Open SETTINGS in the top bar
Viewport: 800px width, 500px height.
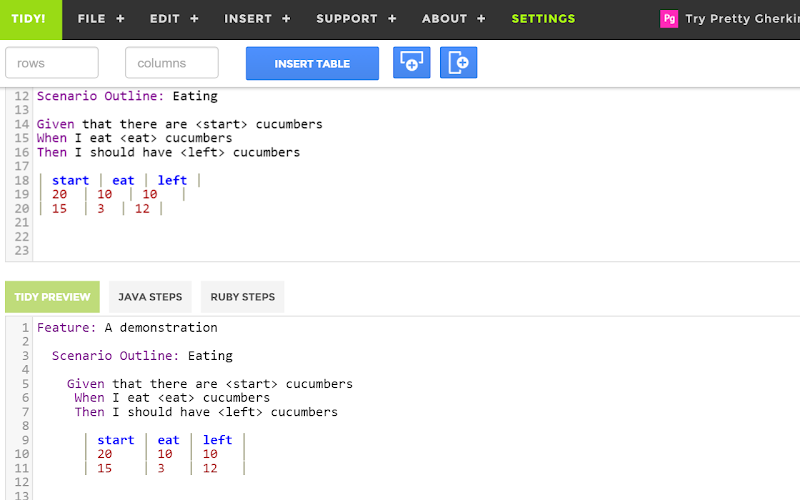pyautogui.click(x=543, y=19)
